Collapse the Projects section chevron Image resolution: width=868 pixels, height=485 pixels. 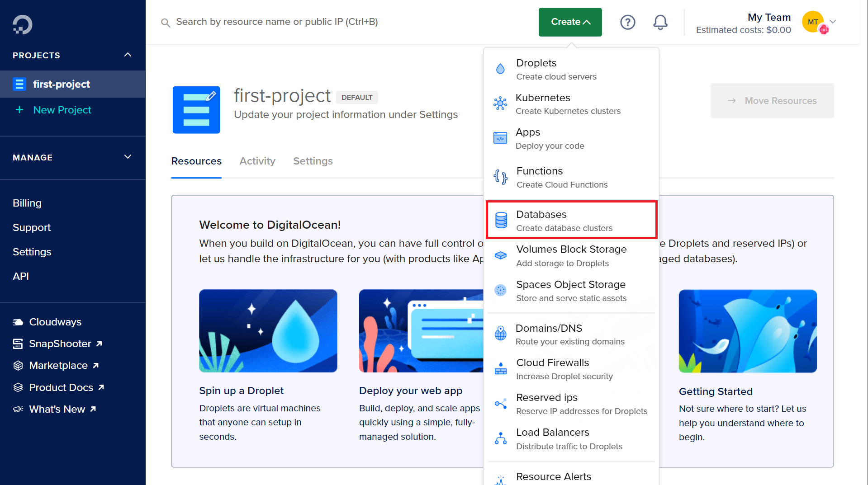click(128, 55)
